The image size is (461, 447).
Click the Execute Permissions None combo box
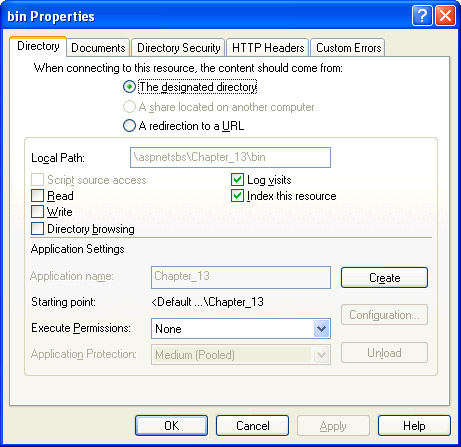click(241, 329)
